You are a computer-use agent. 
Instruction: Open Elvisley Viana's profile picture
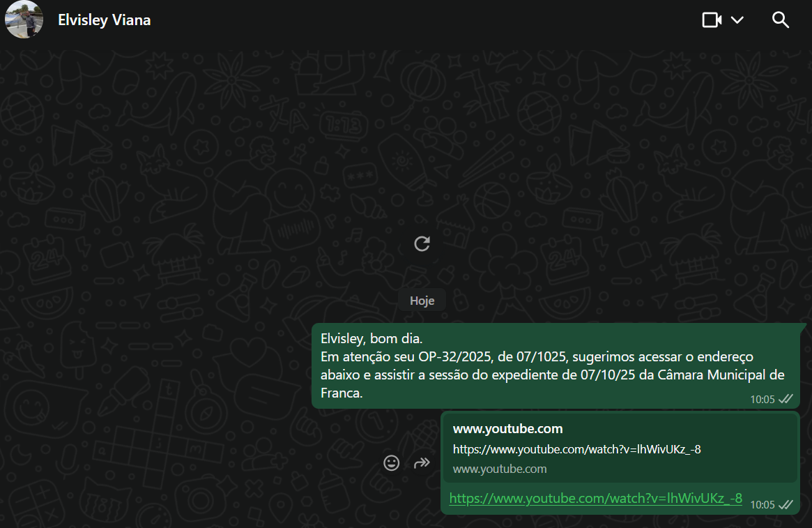pos(24,20)
